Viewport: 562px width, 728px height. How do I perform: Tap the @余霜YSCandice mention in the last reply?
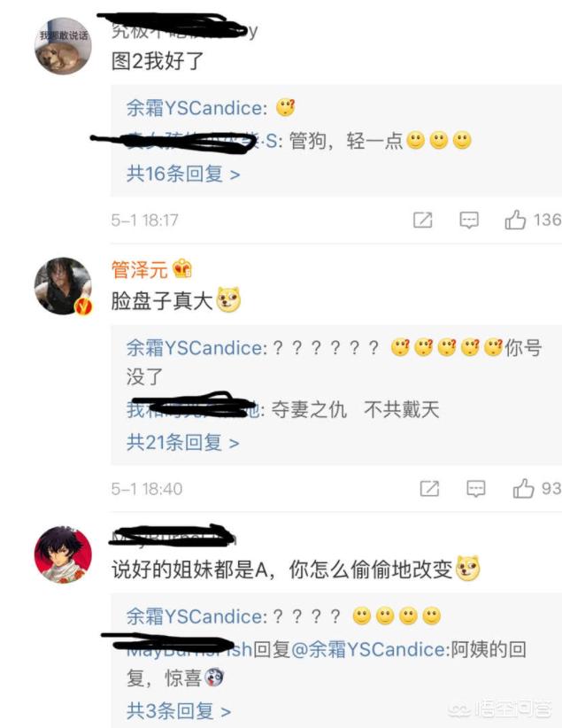370,649
